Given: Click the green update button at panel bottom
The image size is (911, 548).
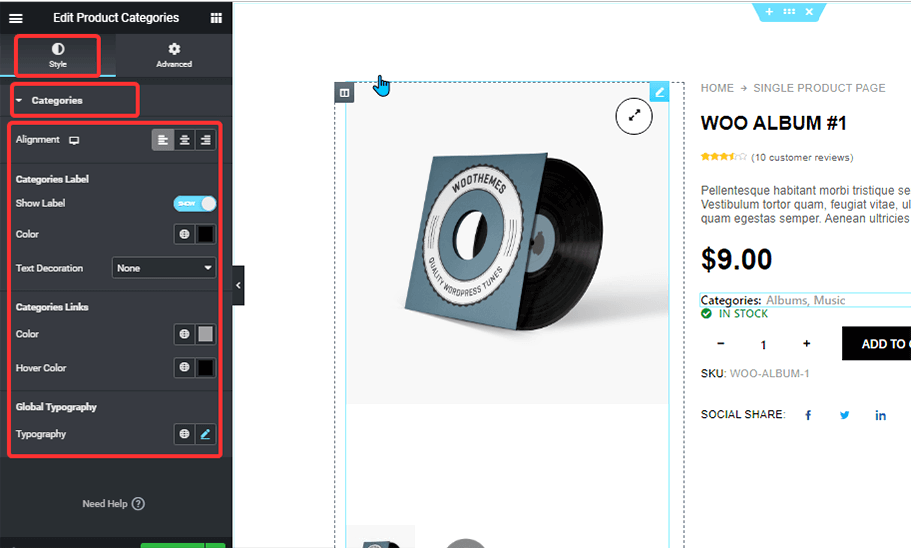Looking at the screenshot, I should click(x=173, y=545).
